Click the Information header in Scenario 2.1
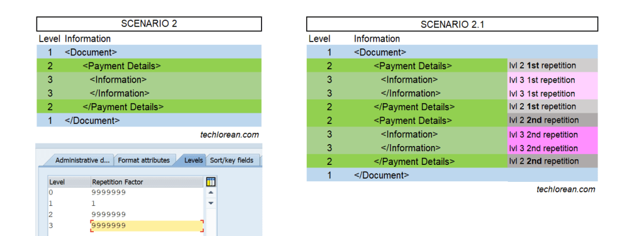Image resolution: width=644 pixels, height=236 pixels. [x=377, y=38]
